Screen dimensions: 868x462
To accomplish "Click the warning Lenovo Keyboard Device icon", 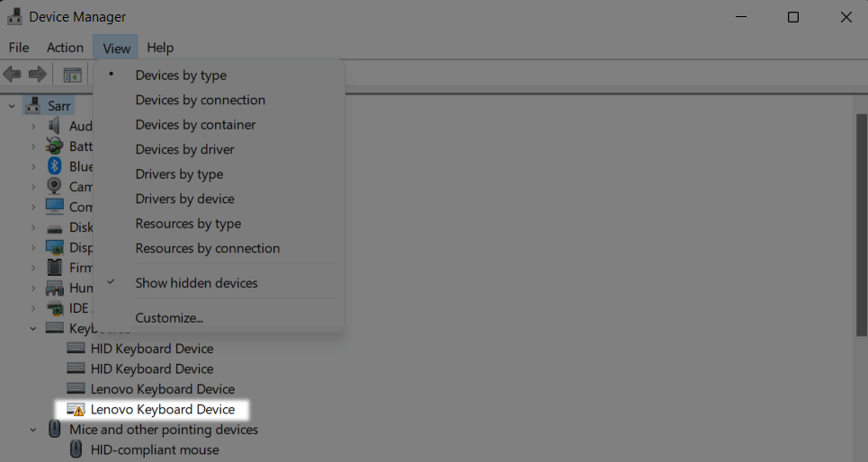I will point(76,410).
